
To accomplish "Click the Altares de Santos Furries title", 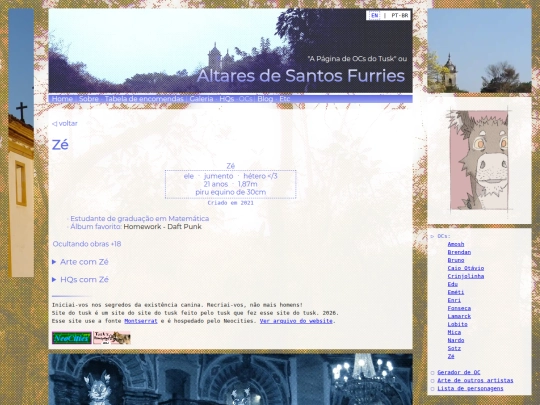I will click(x=301, y=75).
